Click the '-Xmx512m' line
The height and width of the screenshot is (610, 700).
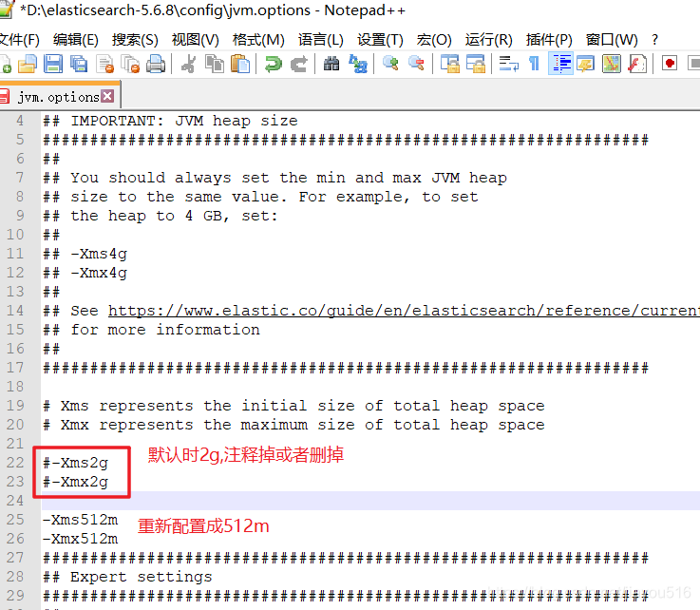[81, 539]
